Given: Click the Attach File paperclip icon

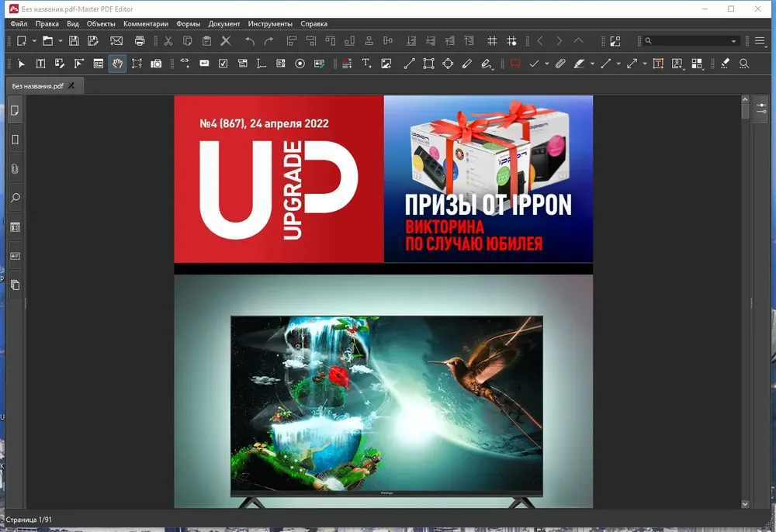Looking at the screenshot, I should [560, 64].
